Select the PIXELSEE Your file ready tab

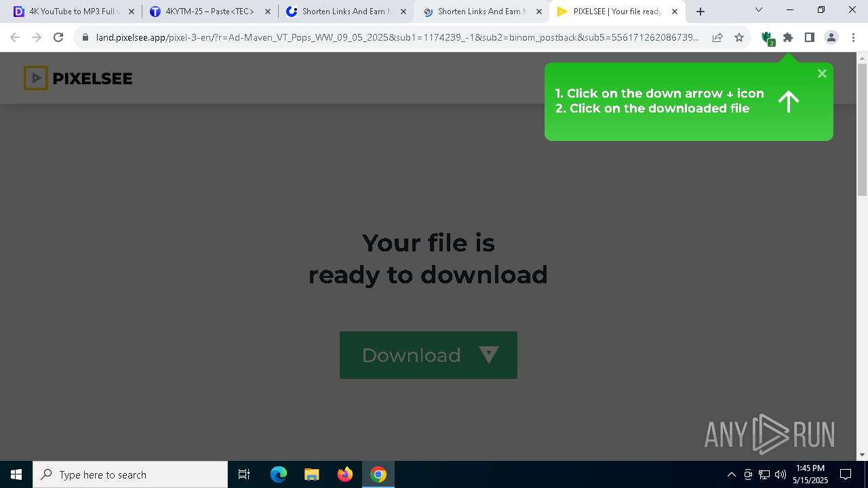[616, 12]
